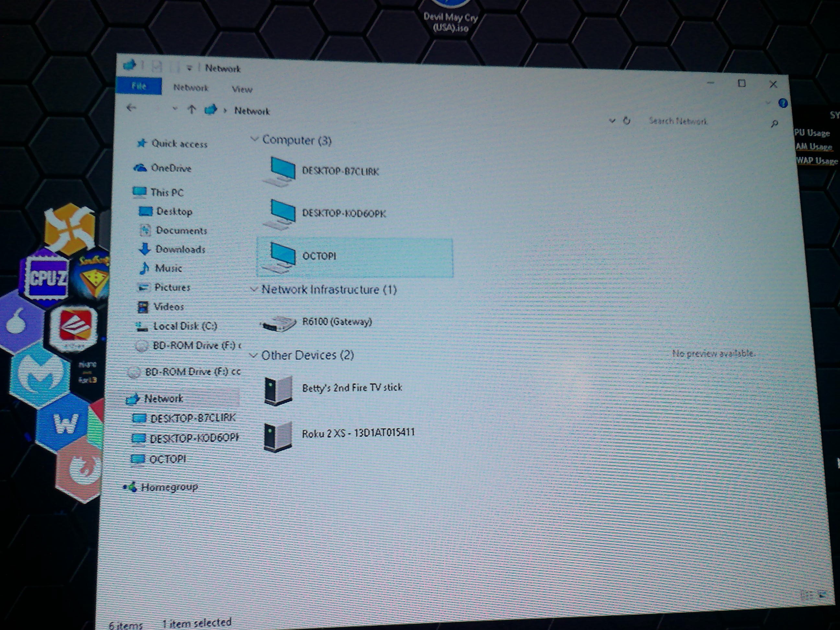Open Explorer help with question mark icon

tap(783, 103)
